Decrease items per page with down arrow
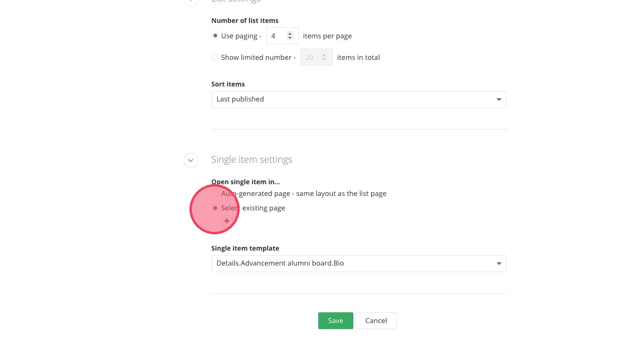Viewport: 644px width, 360px height. pyautogui.click(x=290, y=38)
